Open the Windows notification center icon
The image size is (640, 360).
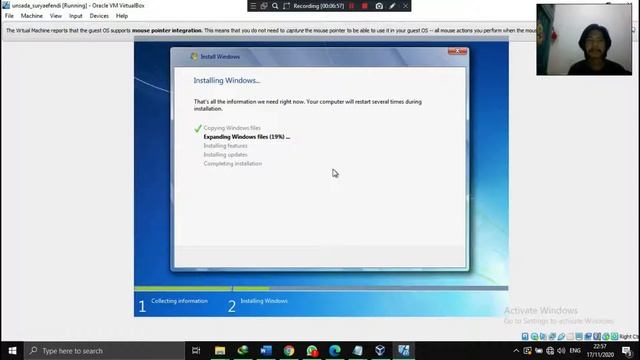[627, 351]
